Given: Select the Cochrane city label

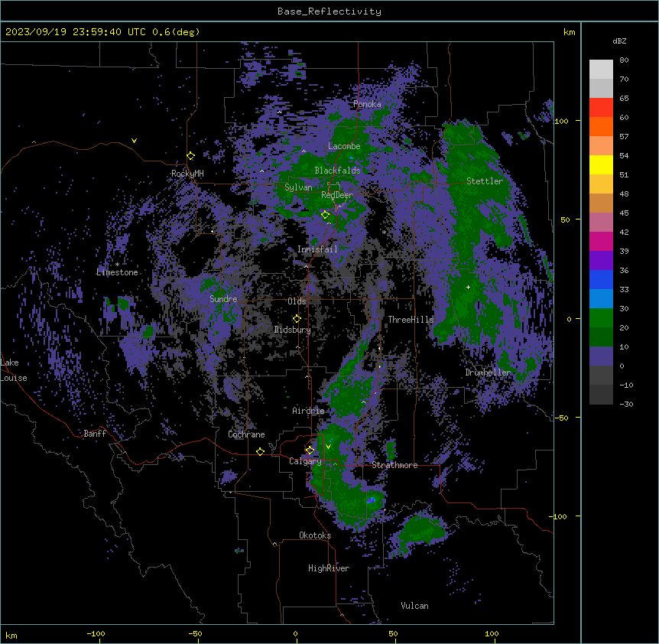Looking at the screenshot, I should 246,434.
